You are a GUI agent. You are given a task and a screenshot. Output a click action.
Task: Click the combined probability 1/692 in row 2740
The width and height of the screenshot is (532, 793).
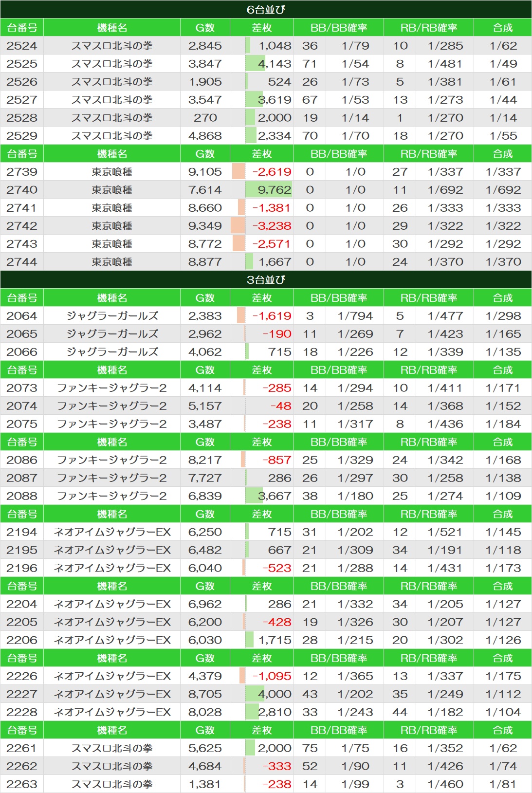[503, 190]
